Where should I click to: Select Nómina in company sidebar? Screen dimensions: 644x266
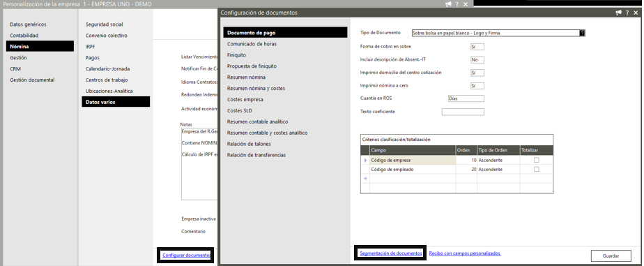pyautogui.click(x=40, y=47)
